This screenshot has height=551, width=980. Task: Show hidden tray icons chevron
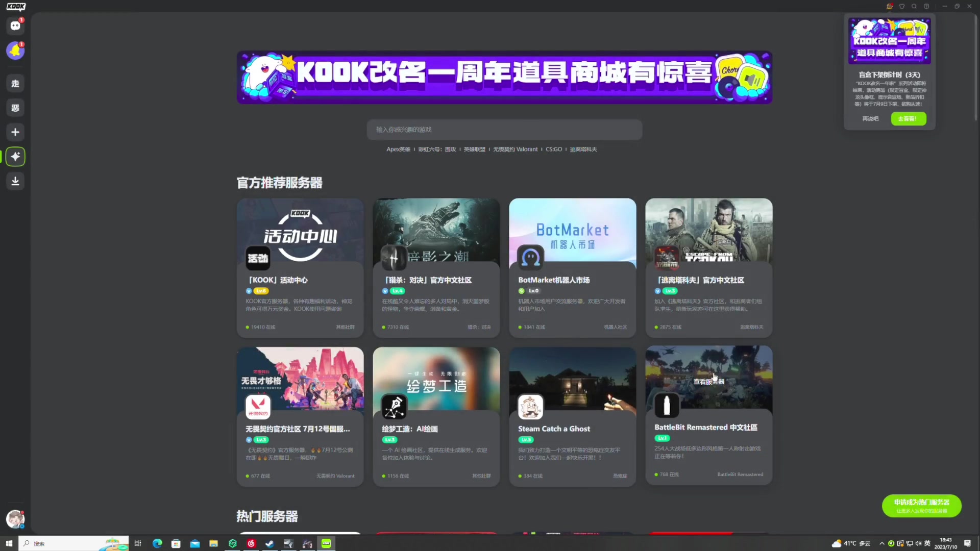pyautogui.click(x=881, y=543)
